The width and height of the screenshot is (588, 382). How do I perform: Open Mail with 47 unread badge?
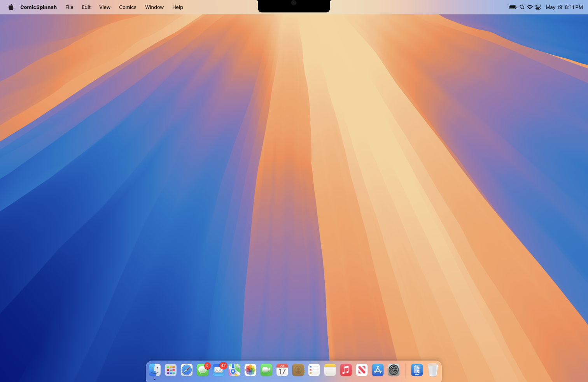coord(219,370)
